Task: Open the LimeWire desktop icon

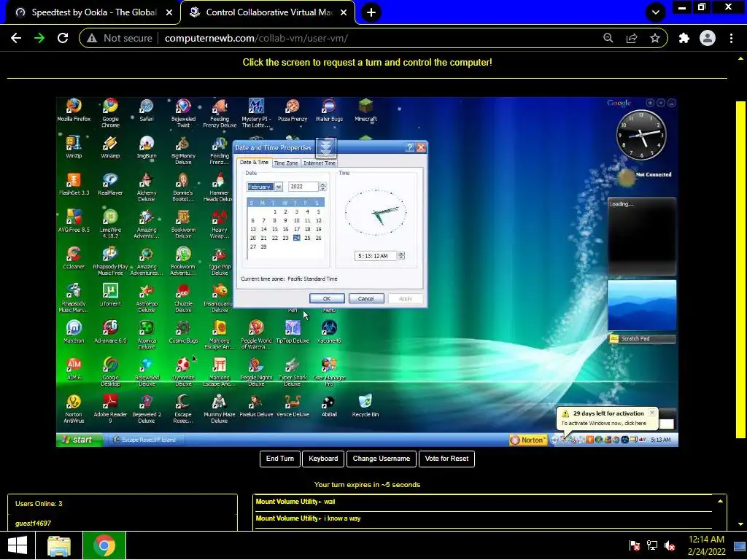Action: (x=111, y=223)
